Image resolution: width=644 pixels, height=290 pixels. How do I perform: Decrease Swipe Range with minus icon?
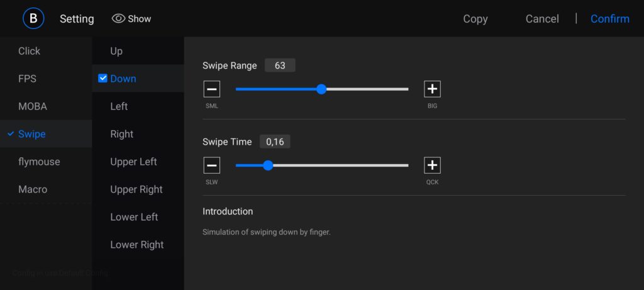point(212,89)
